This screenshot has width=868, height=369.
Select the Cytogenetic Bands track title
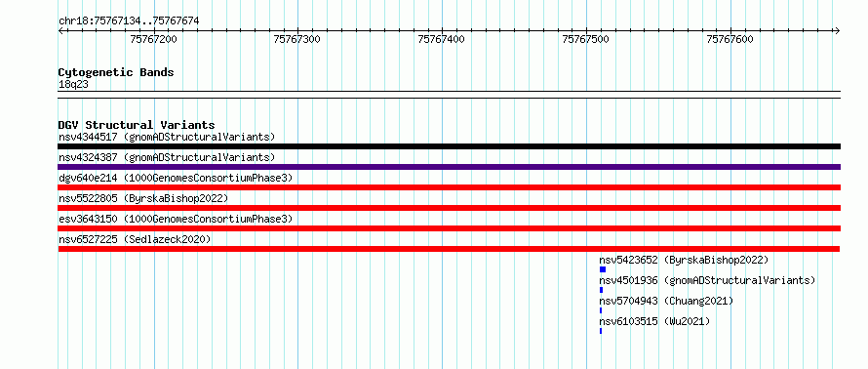(x=116, y=72)
